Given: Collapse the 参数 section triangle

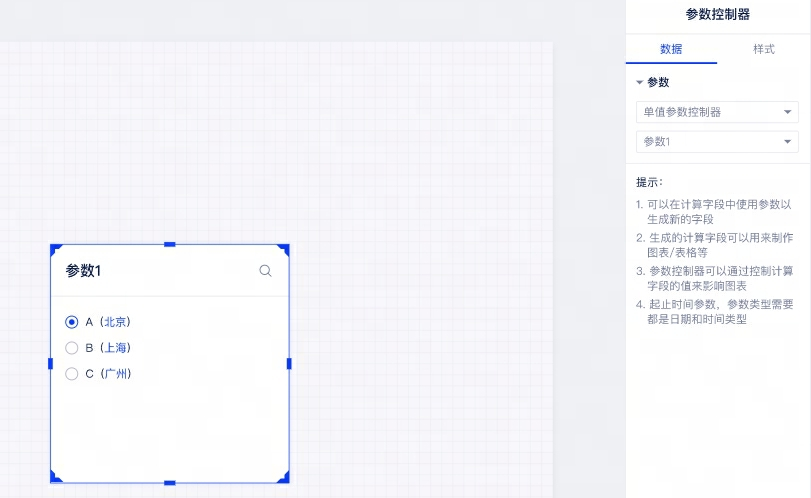Looking at the screenshot, I should [x=640, y=83].
